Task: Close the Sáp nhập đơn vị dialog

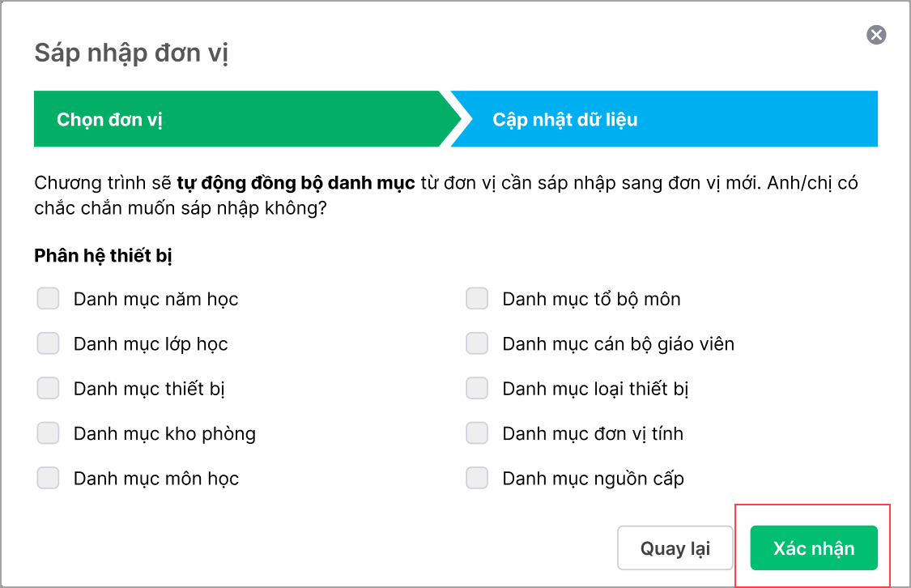Action: point(876,35)
